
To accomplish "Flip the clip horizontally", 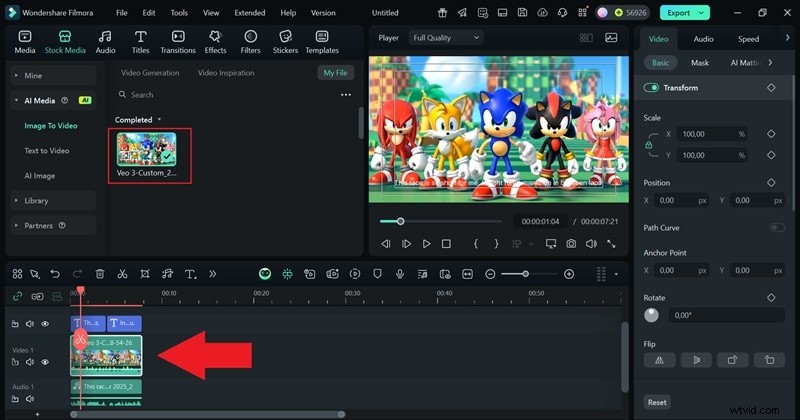I will pyautogui.click(x=660, y=360).
